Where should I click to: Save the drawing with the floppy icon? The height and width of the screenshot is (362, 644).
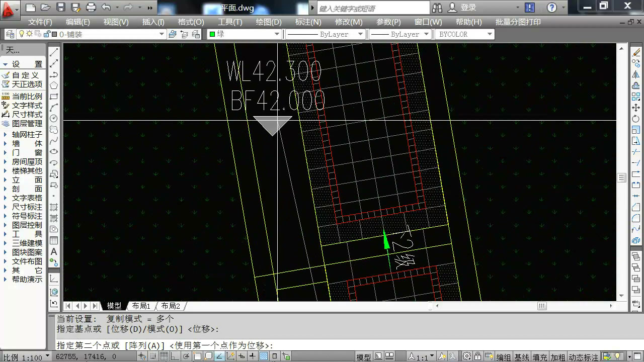point(60,8)
